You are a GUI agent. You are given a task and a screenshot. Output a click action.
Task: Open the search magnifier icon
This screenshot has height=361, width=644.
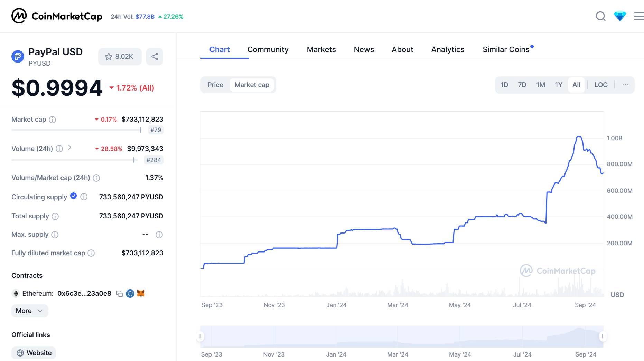point(600,16)
